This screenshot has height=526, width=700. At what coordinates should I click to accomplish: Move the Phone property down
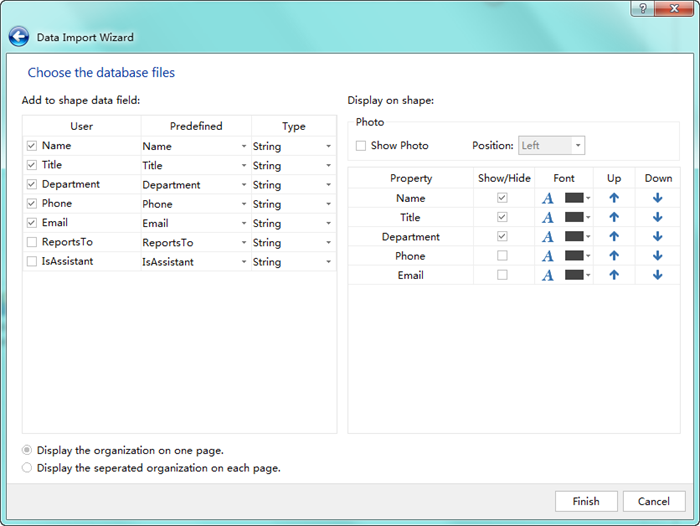(x=657, y=256)
